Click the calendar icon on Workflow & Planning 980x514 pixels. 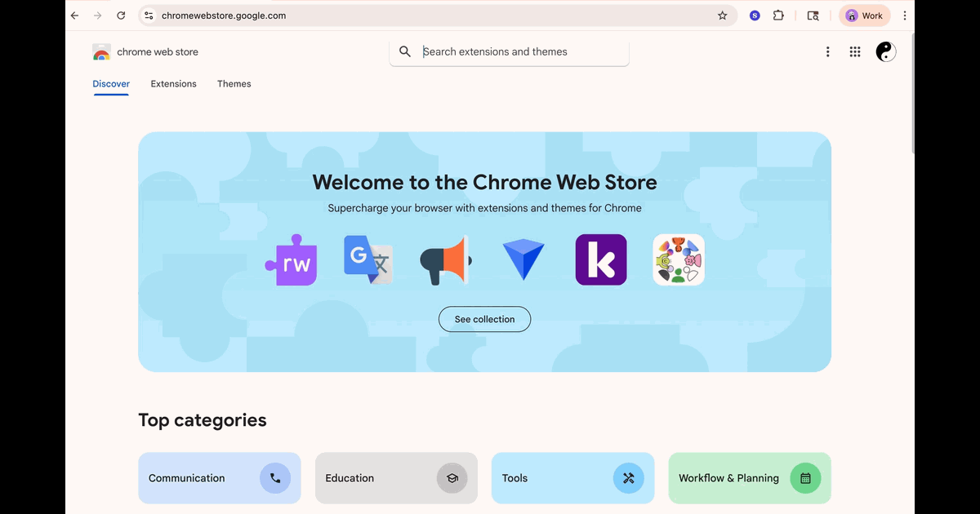coord(805,478)
